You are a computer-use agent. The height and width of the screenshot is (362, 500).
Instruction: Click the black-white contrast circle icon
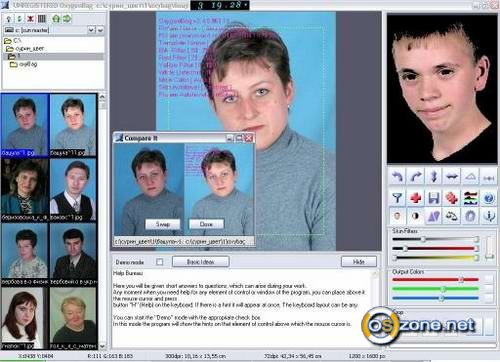pyautogui.click(x=415, y=216)
